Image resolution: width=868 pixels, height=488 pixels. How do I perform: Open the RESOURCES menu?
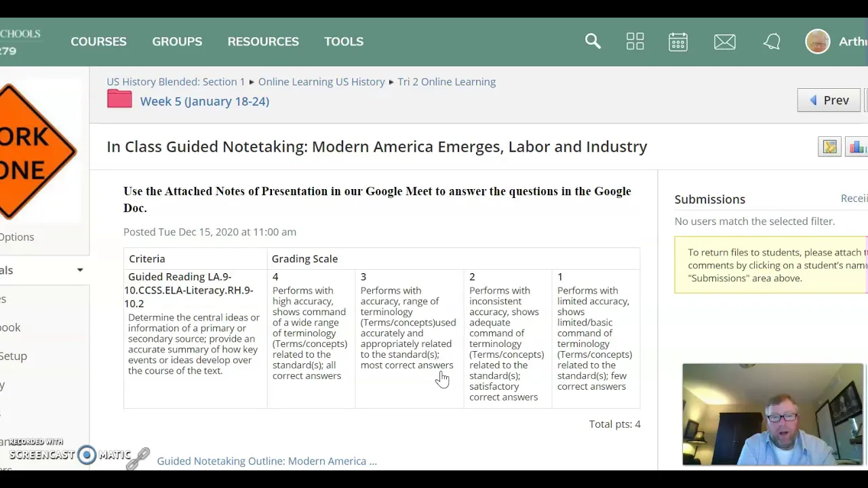(x=263, y=41)
